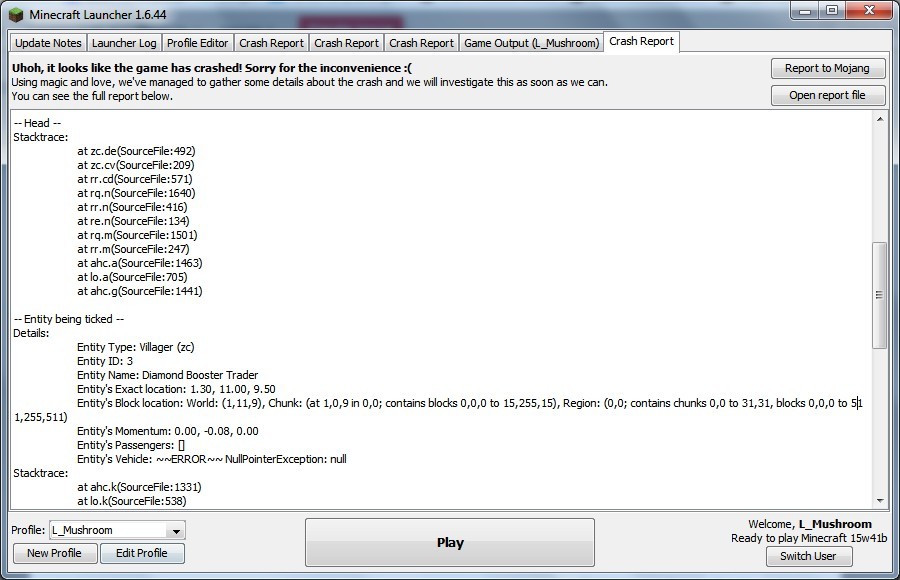The width and height of the screenshot is (900, 580).
Task: Click the Play button
Action: (450, 543)
